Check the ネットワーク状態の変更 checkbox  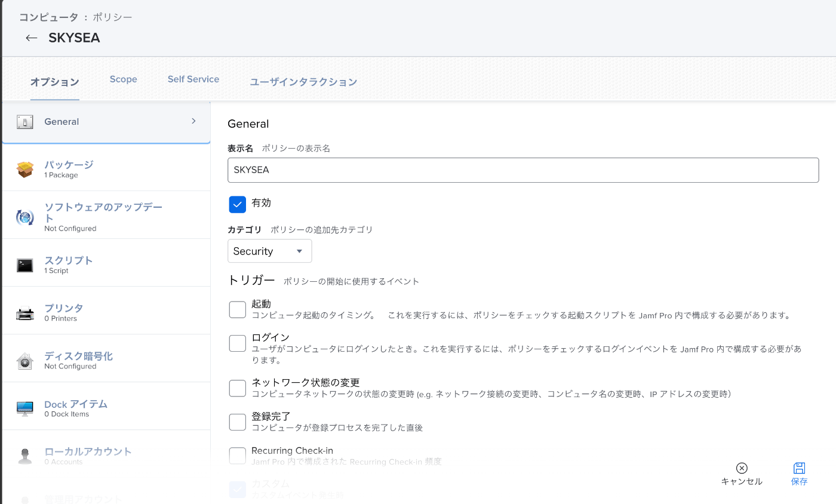click(238, 388)
